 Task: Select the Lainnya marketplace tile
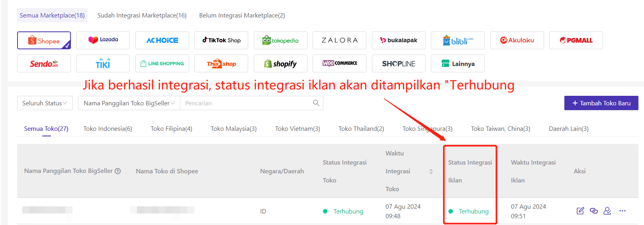(458, 64)
